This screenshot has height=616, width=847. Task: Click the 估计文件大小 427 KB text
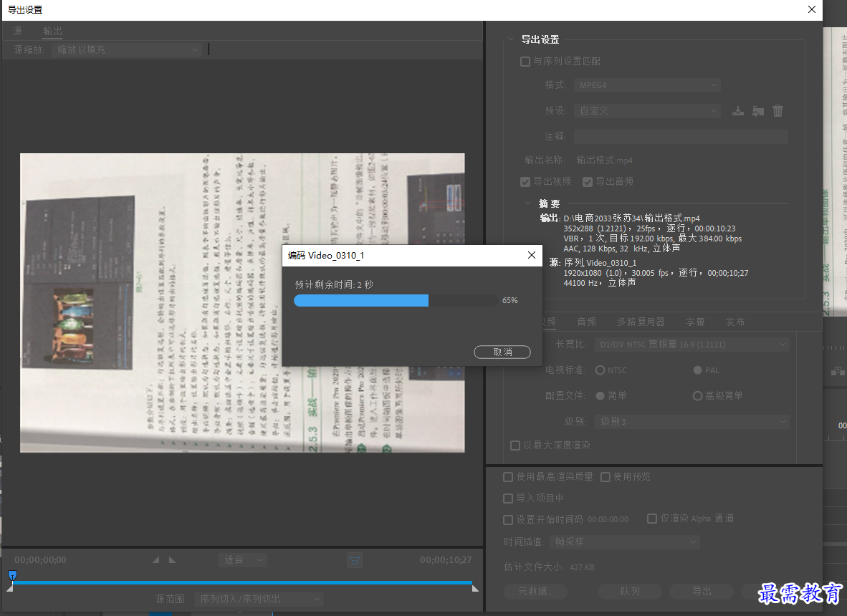coord(550,567)
